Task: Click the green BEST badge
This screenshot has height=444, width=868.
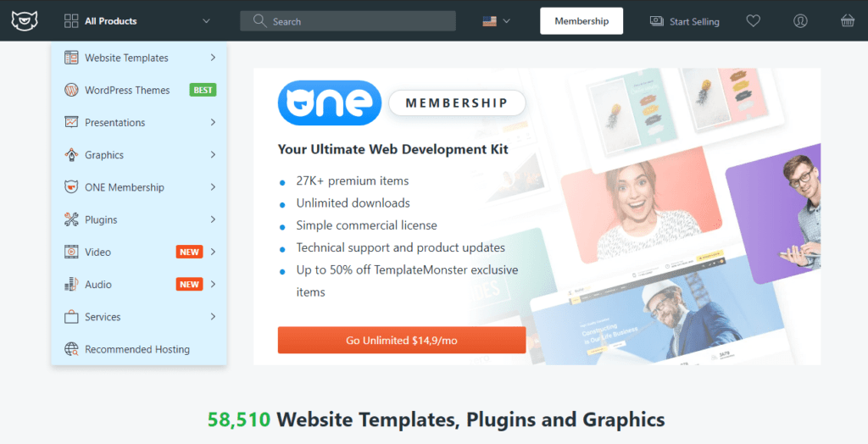Action: [203, 90]
